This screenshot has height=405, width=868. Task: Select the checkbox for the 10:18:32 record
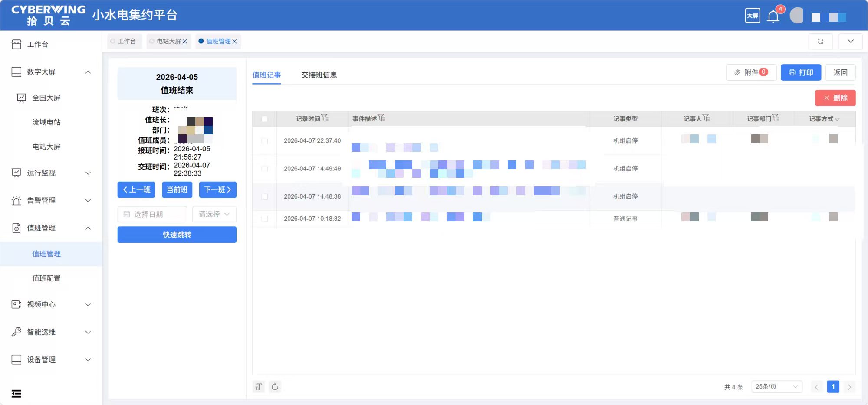tap(265, 219)
